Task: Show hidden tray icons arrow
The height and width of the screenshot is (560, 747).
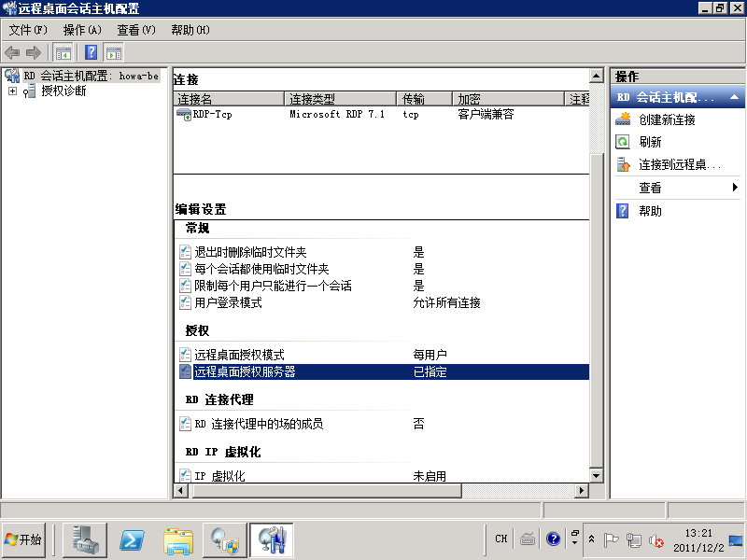Action: tap(591, 539)
